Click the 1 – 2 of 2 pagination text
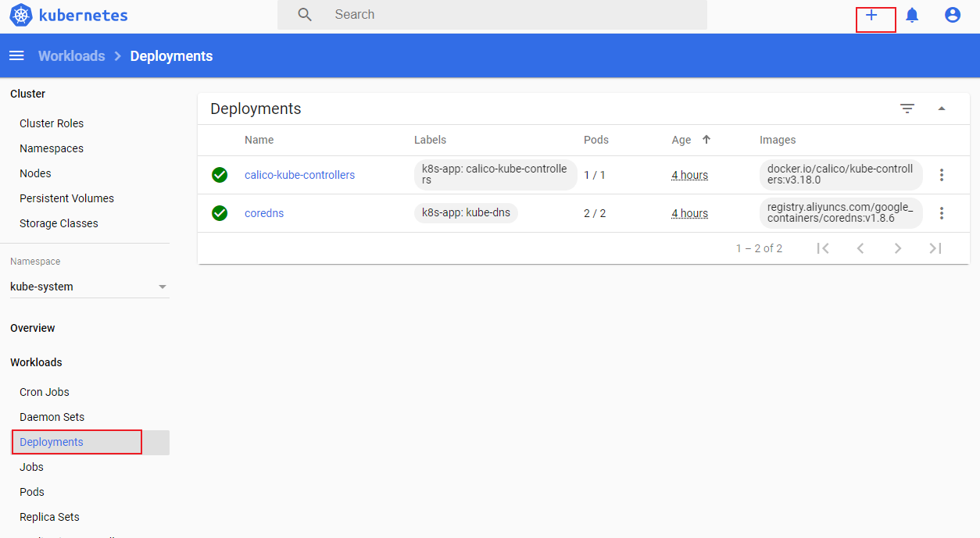 tap(759, 248)
